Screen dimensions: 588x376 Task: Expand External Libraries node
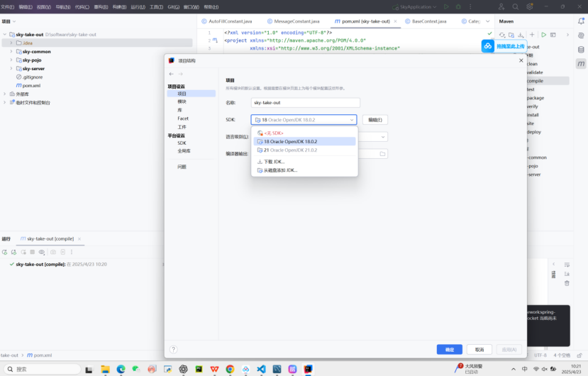click(4, 94)
